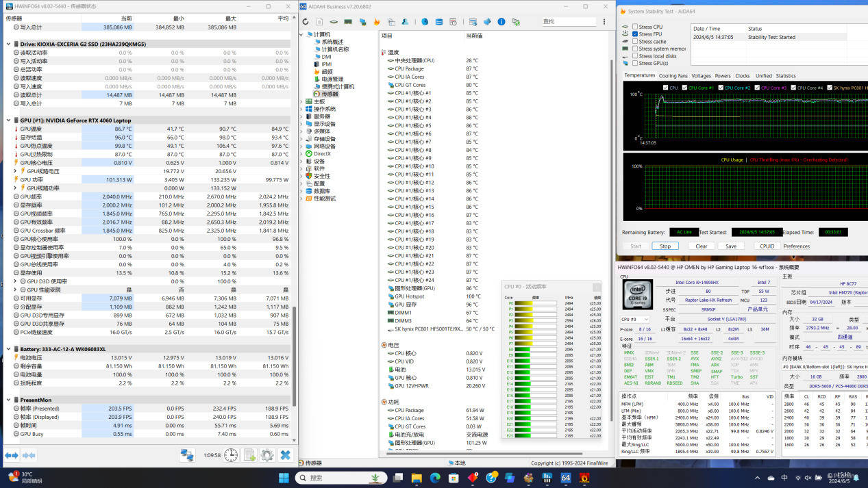Click the blue globe icon in AIDA64 toolbar
The width and height of the screenshot is (868, 488).
(x=425, y=22)
